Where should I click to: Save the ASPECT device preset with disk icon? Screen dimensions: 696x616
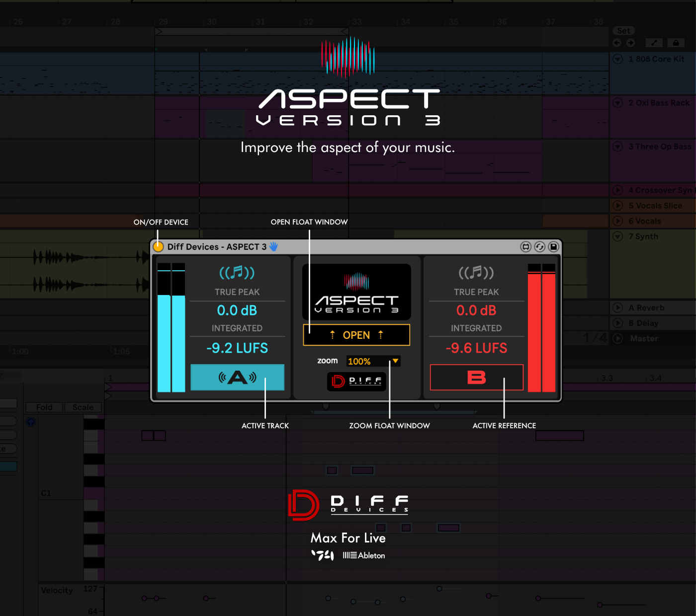point(553,246)
